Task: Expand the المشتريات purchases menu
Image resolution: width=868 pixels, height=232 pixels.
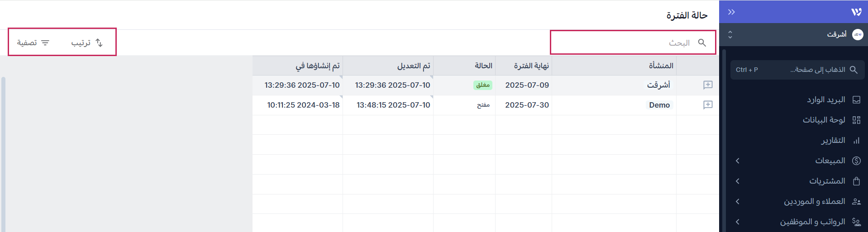Action: coord(738,181)
